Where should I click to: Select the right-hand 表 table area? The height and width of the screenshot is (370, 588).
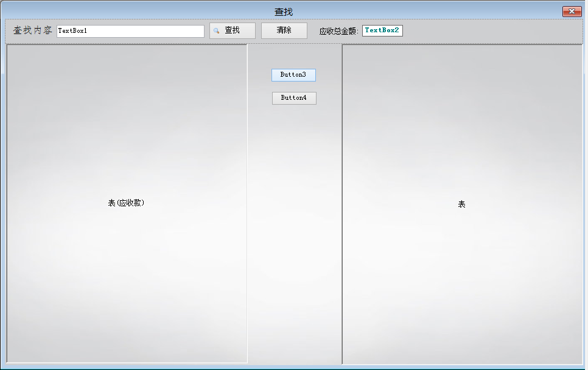pos(463,204)
